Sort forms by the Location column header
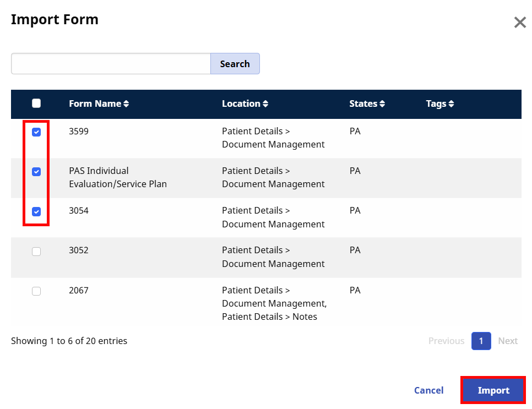Screen dimensions: 532x409 (241, 103)
